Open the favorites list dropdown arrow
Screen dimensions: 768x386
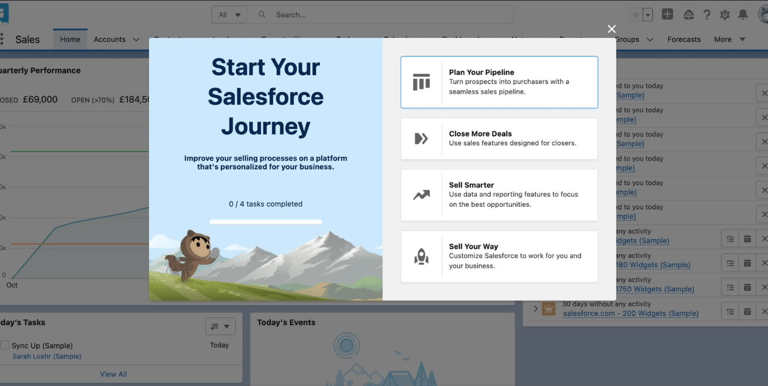tap(648, 15)
